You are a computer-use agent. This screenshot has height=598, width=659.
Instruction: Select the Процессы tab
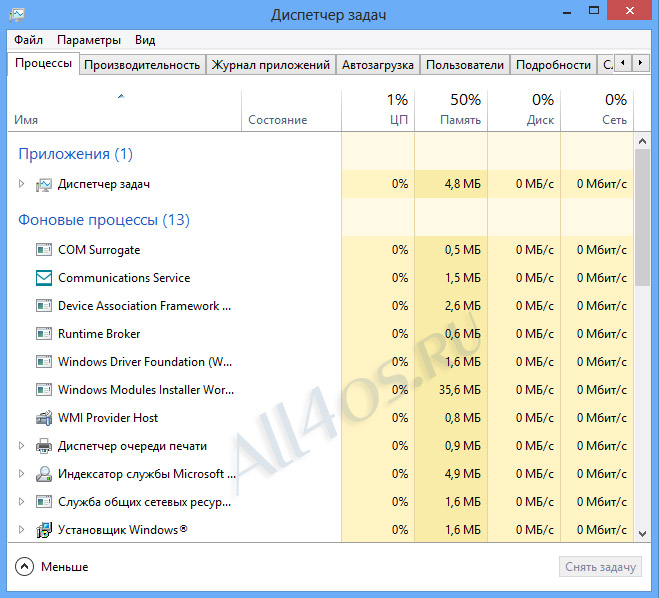click(43, 63)
